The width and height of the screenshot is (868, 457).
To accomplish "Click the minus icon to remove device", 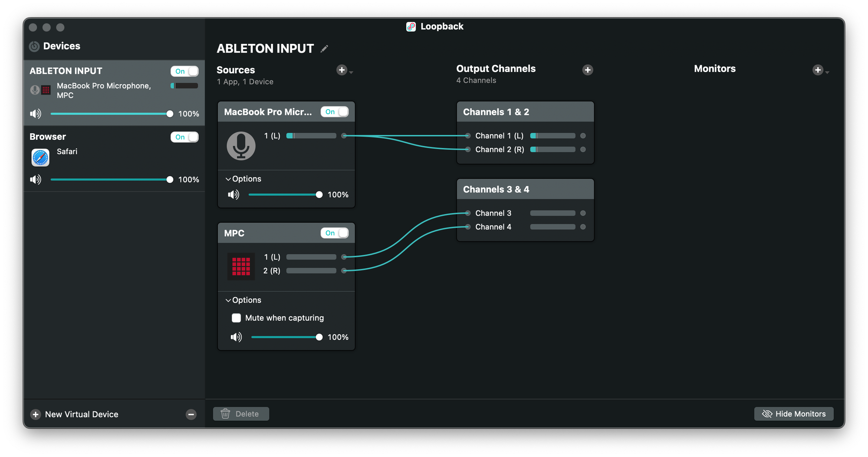I will click(x=191, y=414).
